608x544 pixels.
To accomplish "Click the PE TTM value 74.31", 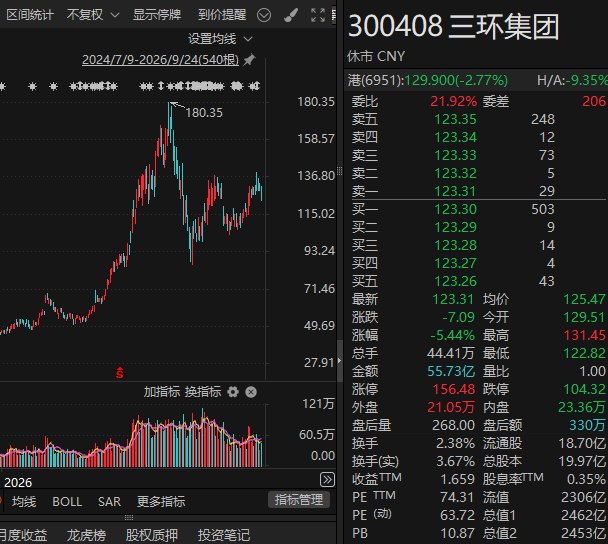I will pyautogui.click(x=457, y=497).
